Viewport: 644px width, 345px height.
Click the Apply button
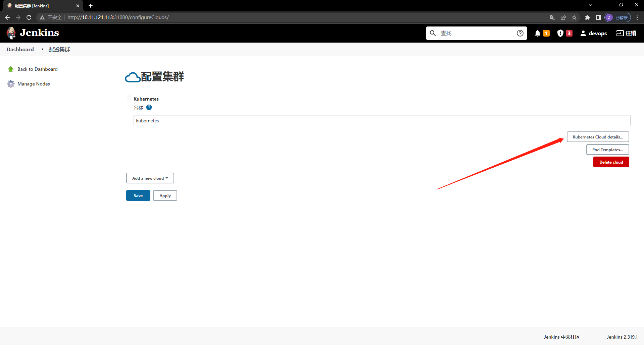point(165,195)
